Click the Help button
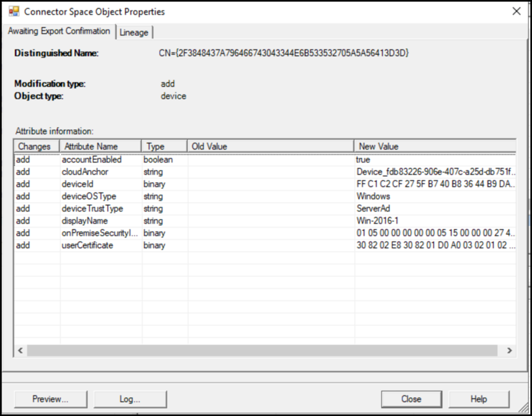Image resolution: width=532 pixels, height=416 pixels. (x=478, y=399)
